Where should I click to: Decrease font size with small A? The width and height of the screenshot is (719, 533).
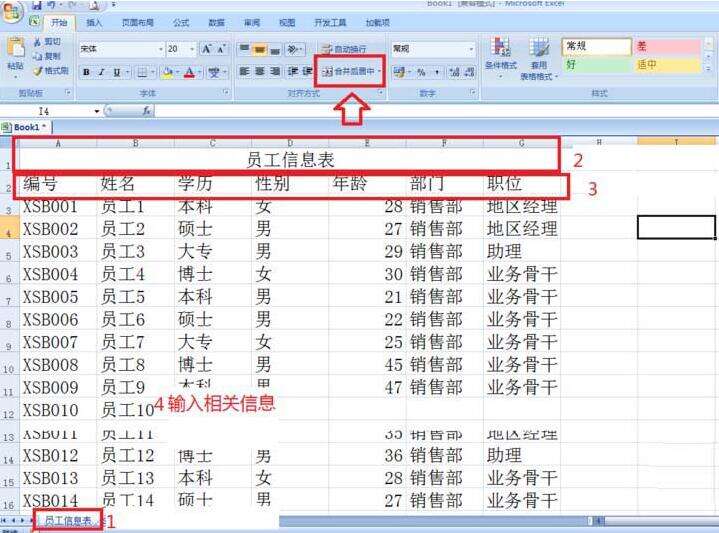pyautogui.click(x=221, y=49)
